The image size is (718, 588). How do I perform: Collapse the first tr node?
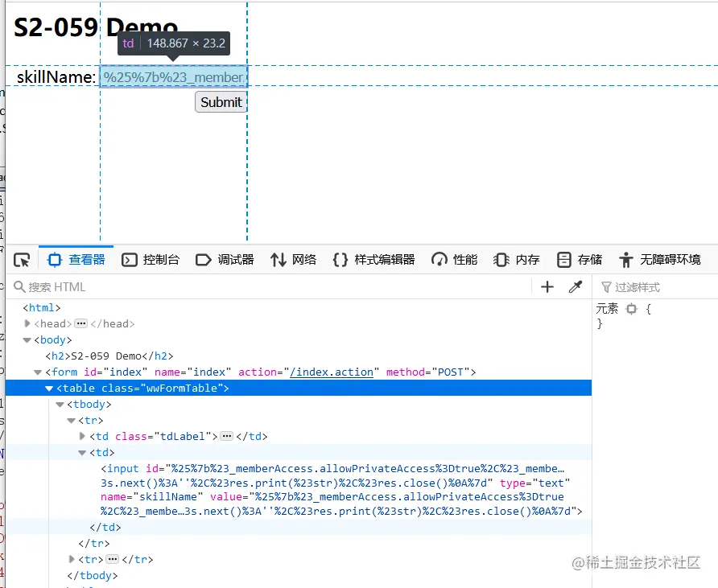click(71, 421)
